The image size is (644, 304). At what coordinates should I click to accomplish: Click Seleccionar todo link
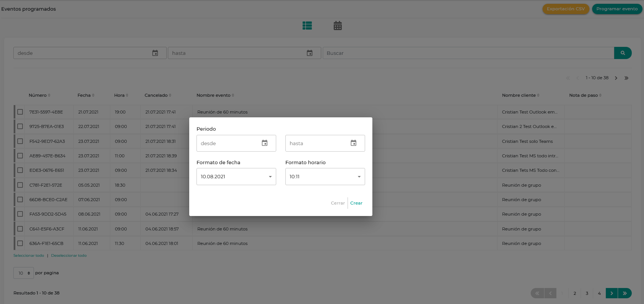[x=29, y=256]
